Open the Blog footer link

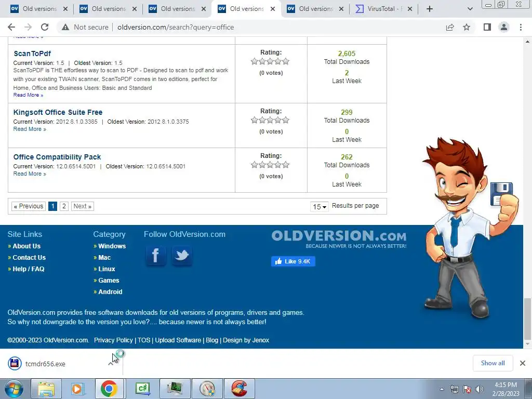[212, 340]
